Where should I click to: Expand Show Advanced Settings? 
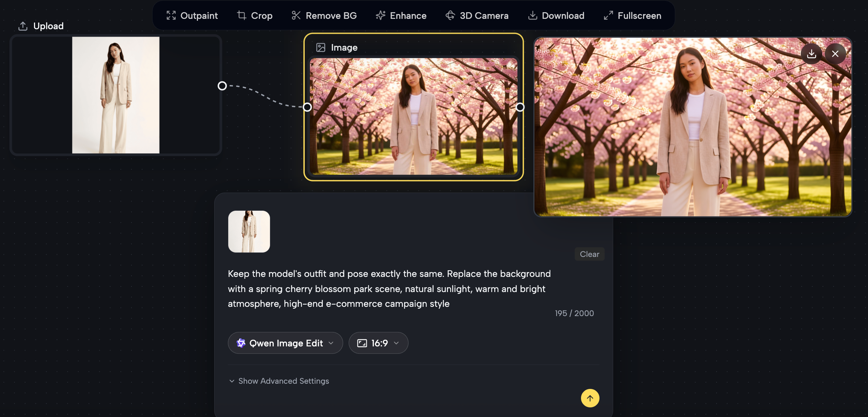tap(279, 381)
